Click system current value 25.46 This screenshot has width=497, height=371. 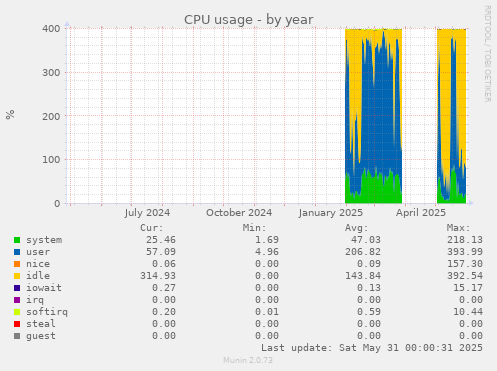point(161,240)
